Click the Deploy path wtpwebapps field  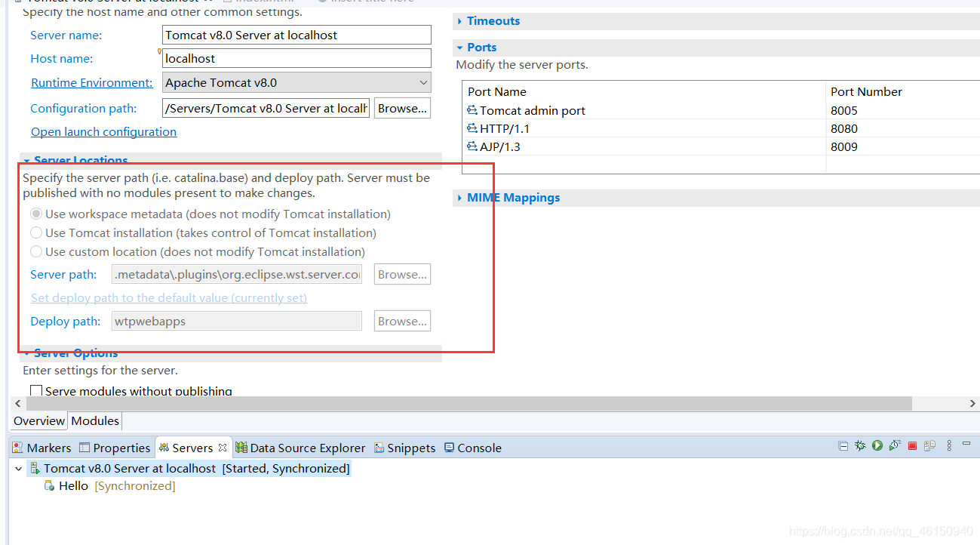point(237,322)
